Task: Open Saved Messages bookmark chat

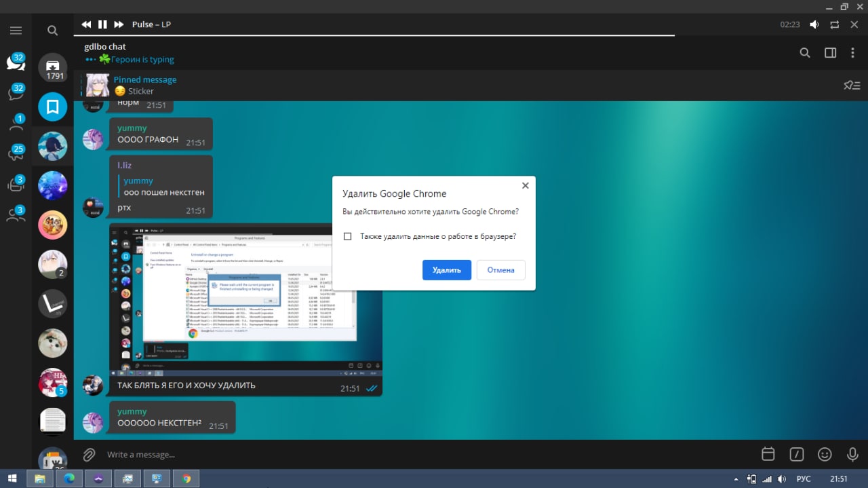Action: click(53, 107)
